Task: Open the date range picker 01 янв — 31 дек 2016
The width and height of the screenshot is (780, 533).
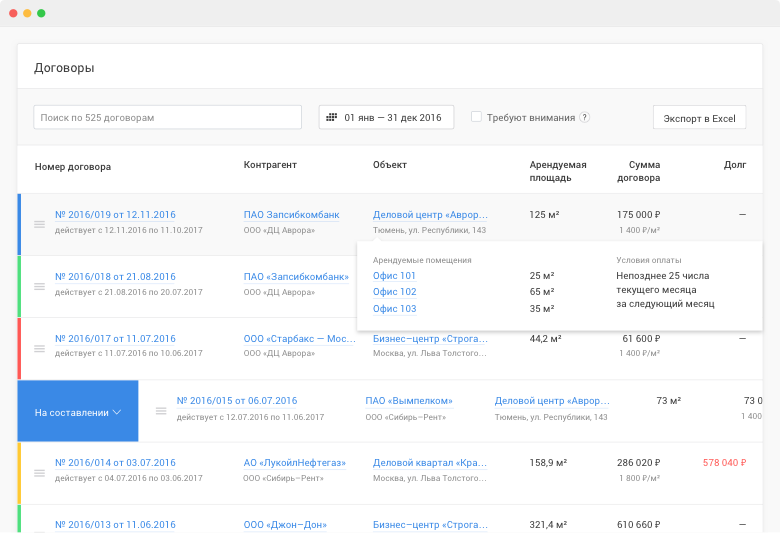Action: (386, 118)
